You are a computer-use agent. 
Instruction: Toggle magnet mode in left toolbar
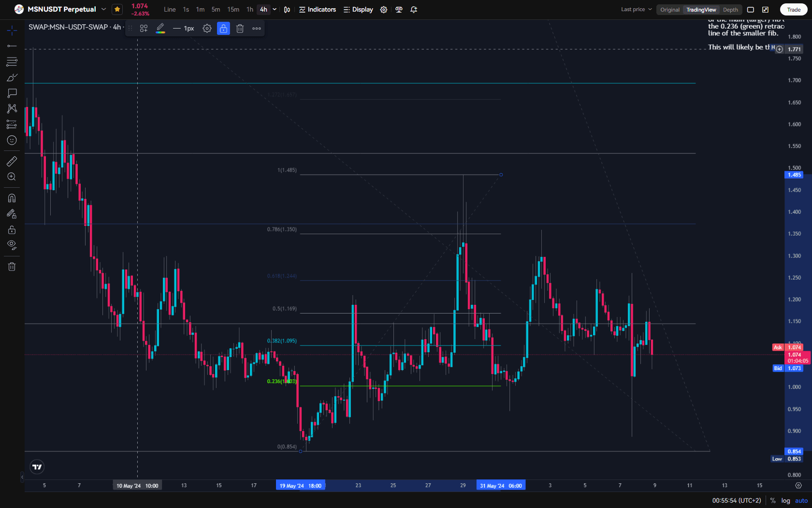coord(12,198)
